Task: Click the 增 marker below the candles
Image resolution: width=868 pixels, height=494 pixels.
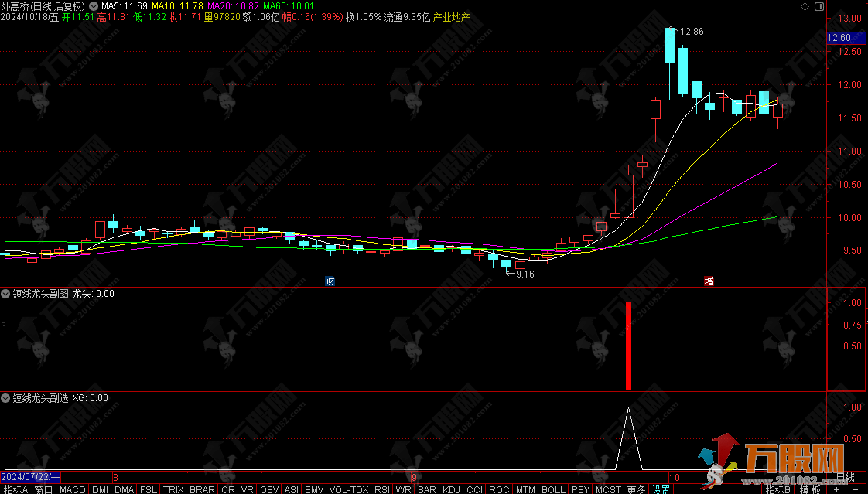Action: point(709,281)
